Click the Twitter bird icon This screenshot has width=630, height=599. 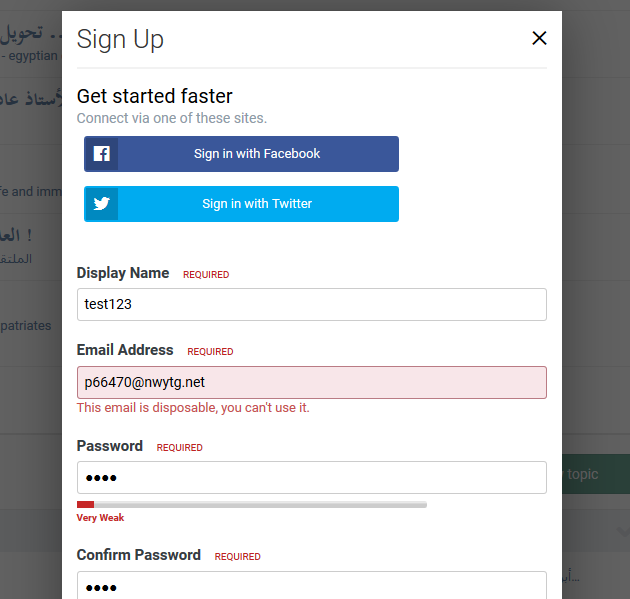point(102,204)
